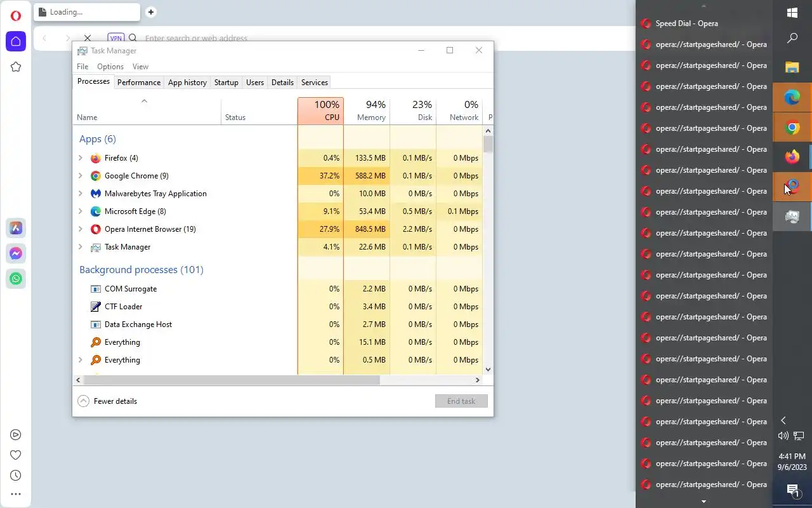812x508 pixels.
Task: Expand the Malwarebytes Tray Application row
Action: coord(81,194)
